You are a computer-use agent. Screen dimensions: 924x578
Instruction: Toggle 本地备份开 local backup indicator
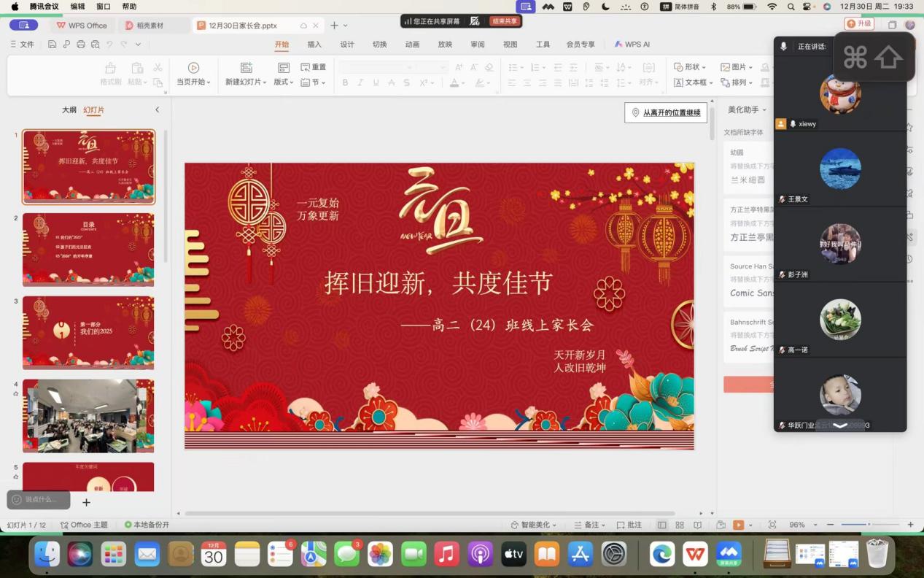coord(147,525)
